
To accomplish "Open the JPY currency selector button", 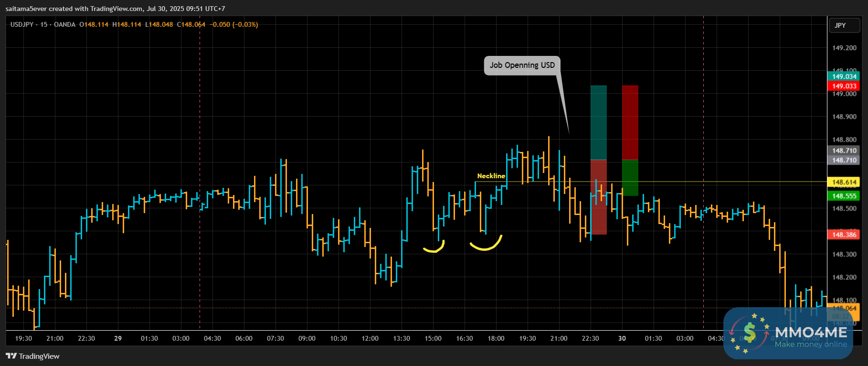I will (x=845, y=25).
